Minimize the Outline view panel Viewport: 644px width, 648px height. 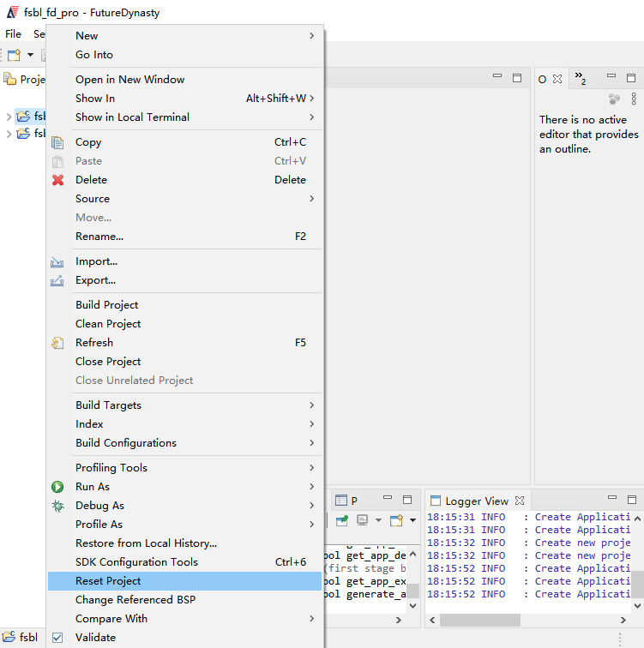(x=611, y=76)
